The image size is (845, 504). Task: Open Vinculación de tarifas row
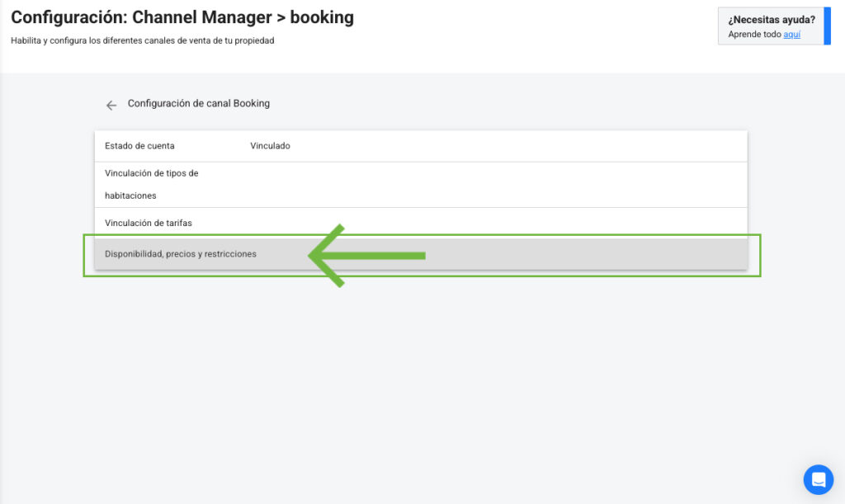point(149,223)
